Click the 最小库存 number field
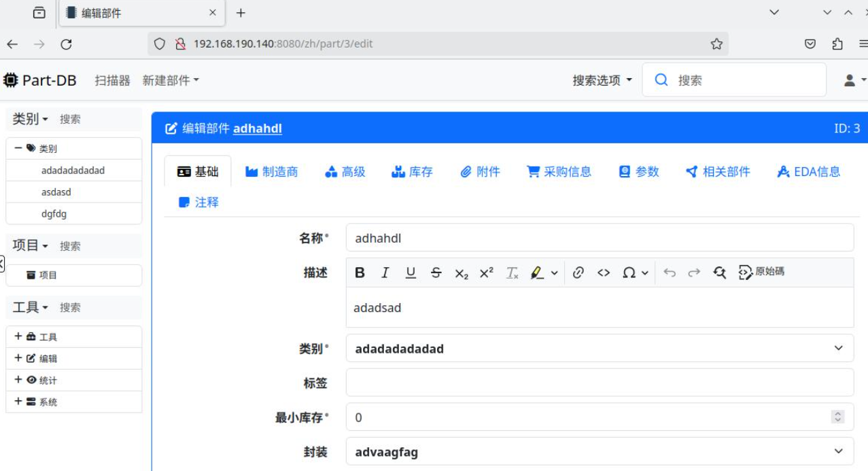Viewport: 868px width, 471px height. click(x=600, y=417)
